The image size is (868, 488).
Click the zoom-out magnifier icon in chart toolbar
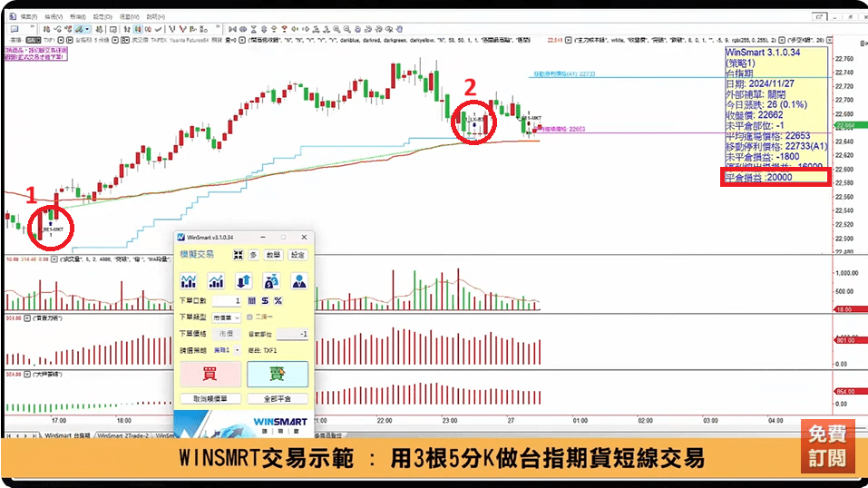click(x=346, y=29)
